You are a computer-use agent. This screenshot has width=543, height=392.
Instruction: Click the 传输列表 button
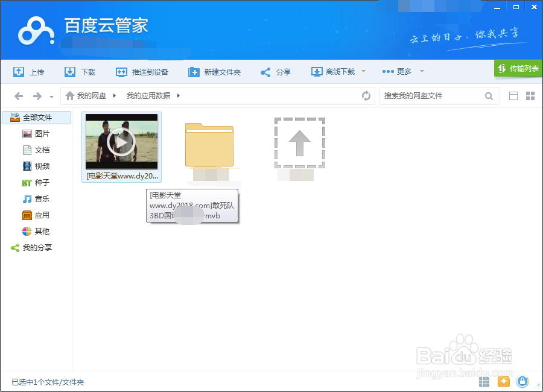(x=518, y=69)
